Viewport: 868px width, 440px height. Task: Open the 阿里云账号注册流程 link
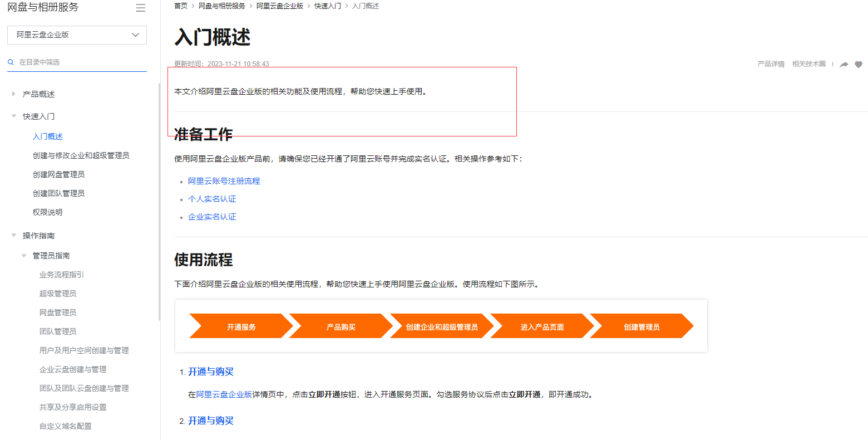[x=224, y=181]
